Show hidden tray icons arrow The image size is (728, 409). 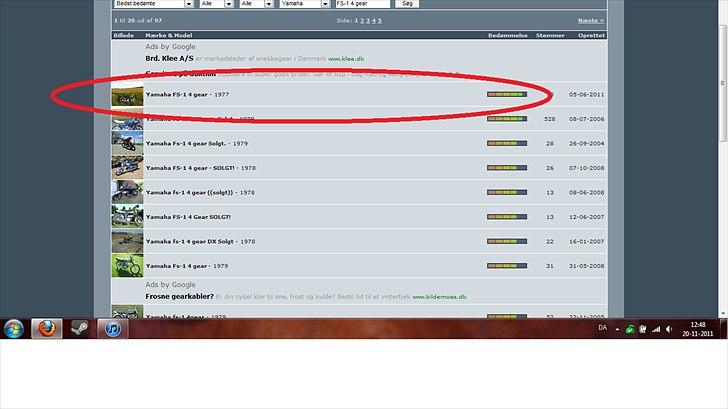point(617,329)
